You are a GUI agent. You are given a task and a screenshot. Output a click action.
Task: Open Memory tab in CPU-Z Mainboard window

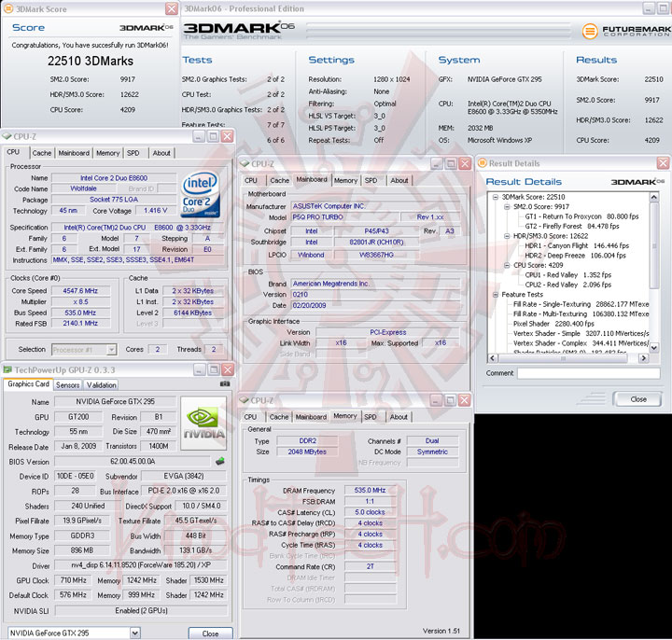345,180
